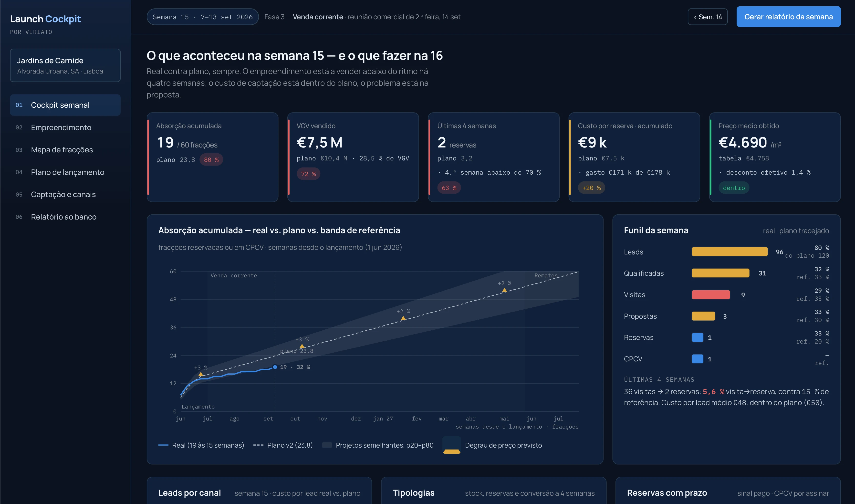Click the blue Reservas funnel bar
The image size is (855, 504).
click(x=698, y=337)
